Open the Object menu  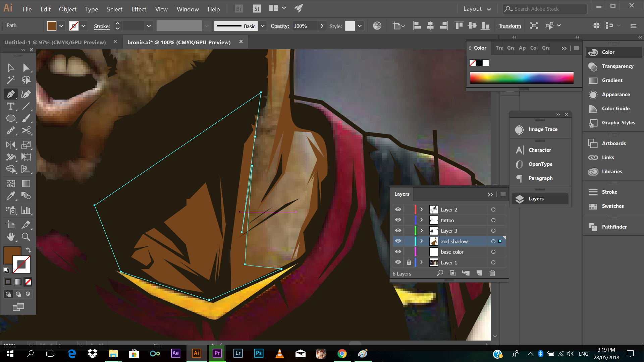click(68, 9)
